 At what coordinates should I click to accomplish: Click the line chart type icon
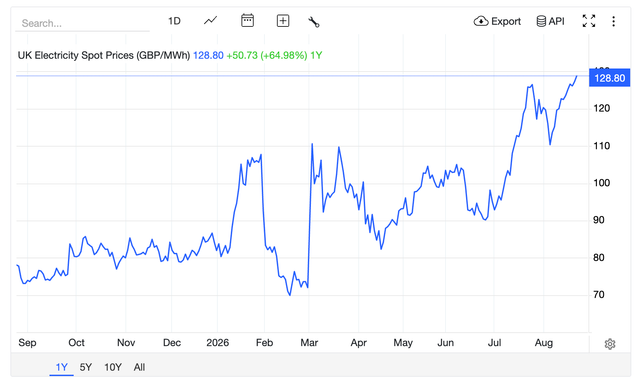[210, 21]
